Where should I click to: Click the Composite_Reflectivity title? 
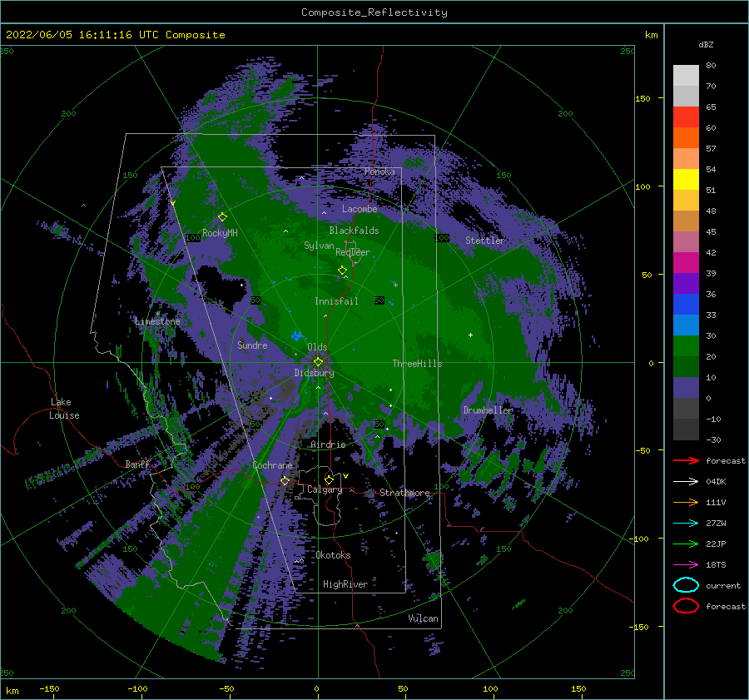pyautogui.click(x=374, y=12)
